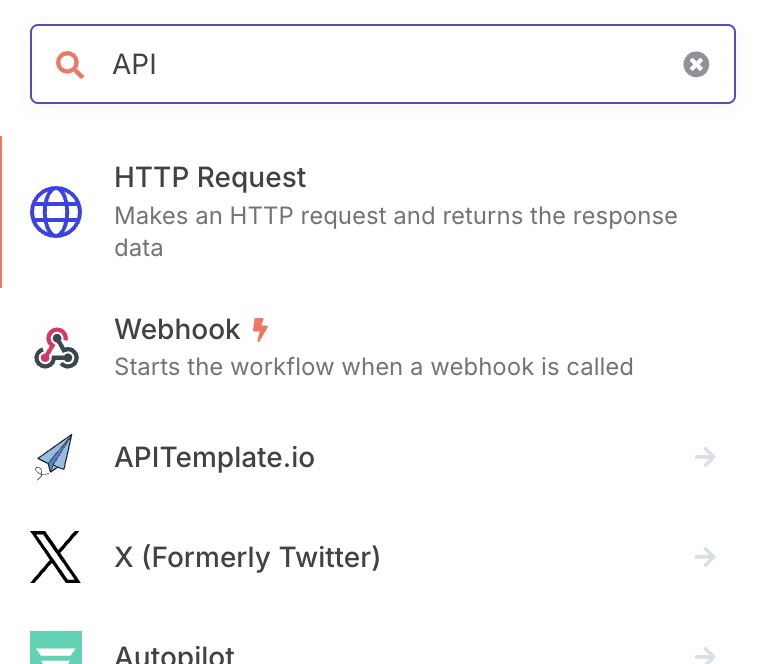Image resolution: width=760 pixels, height=664 pixels.
Task: Focus the search field containing API
Action: point(383,64)
